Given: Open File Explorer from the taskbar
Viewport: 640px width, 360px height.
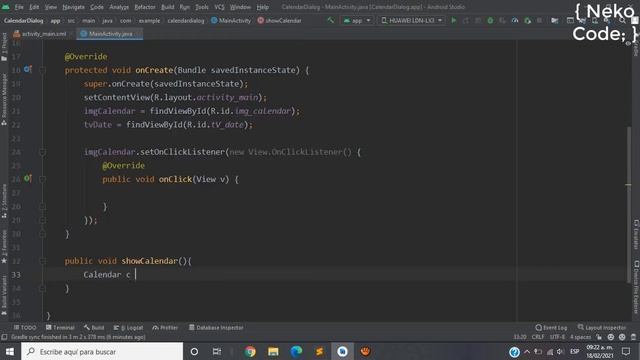Looking at the screenshot, I should [273, 351].
